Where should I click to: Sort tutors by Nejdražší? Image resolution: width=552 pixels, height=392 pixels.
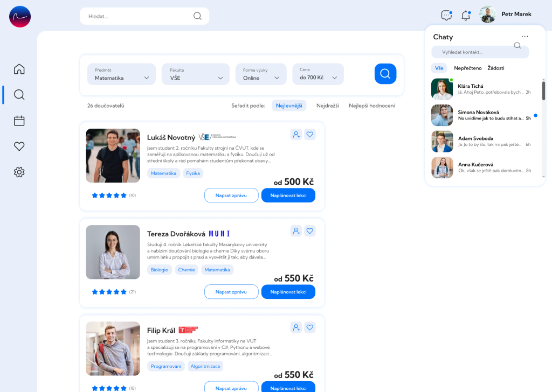click(x=327, y=106)
